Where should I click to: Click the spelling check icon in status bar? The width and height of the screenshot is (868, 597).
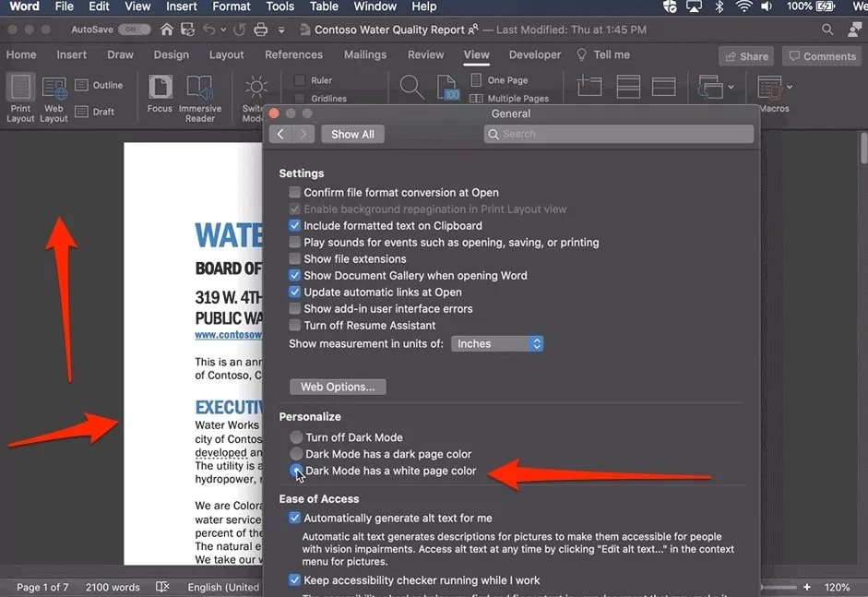tap(162, 587)
